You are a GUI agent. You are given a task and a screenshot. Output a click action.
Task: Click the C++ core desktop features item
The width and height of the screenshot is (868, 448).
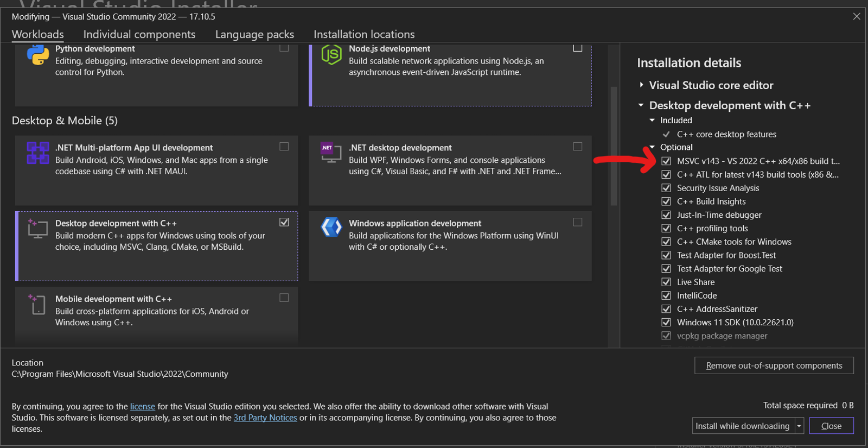[726, 134]
